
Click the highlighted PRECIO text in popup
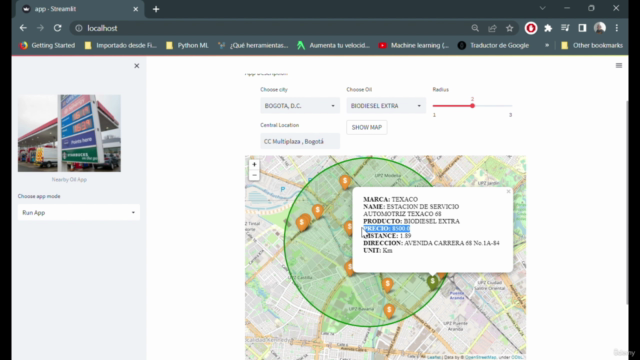tap(386, 229)
